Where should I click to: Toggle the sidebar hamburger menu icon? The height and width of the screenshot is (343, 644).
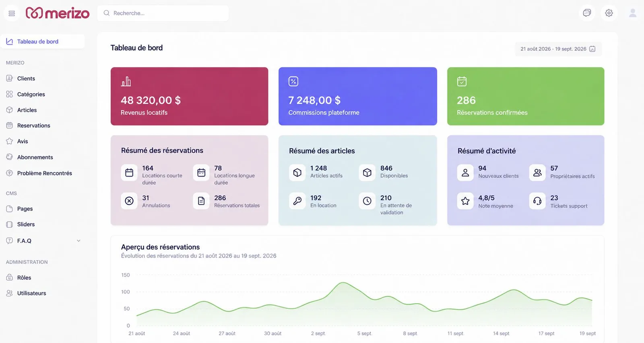(12, 13)
